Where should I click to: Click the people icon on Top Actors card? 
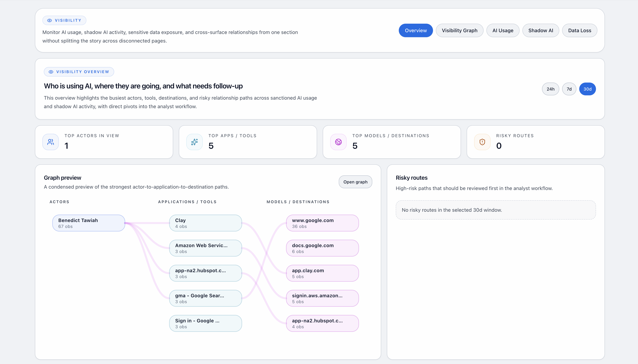(x=50, y=142)
